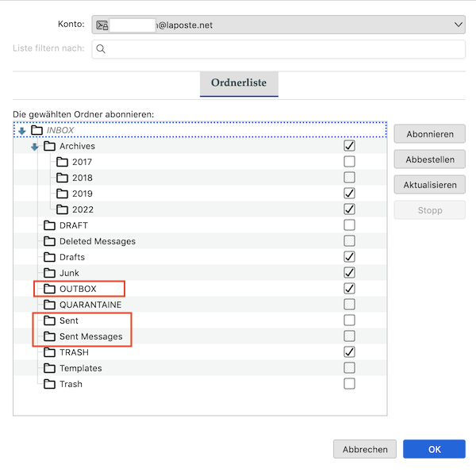
Task: Enable the Sent folder subscription checkbox
Action: (x=349, y=320)
